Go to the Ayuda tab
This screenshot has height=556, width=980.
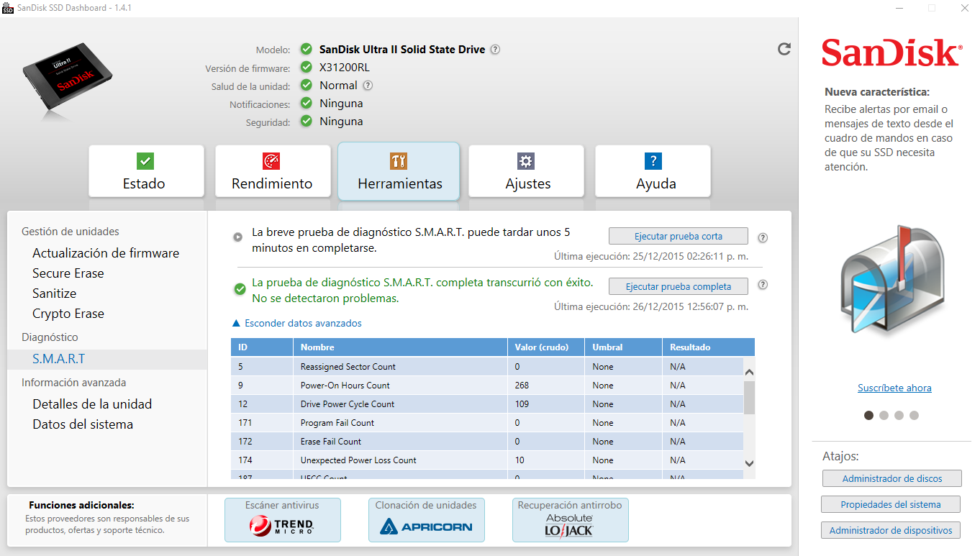[x=653, y=171]
